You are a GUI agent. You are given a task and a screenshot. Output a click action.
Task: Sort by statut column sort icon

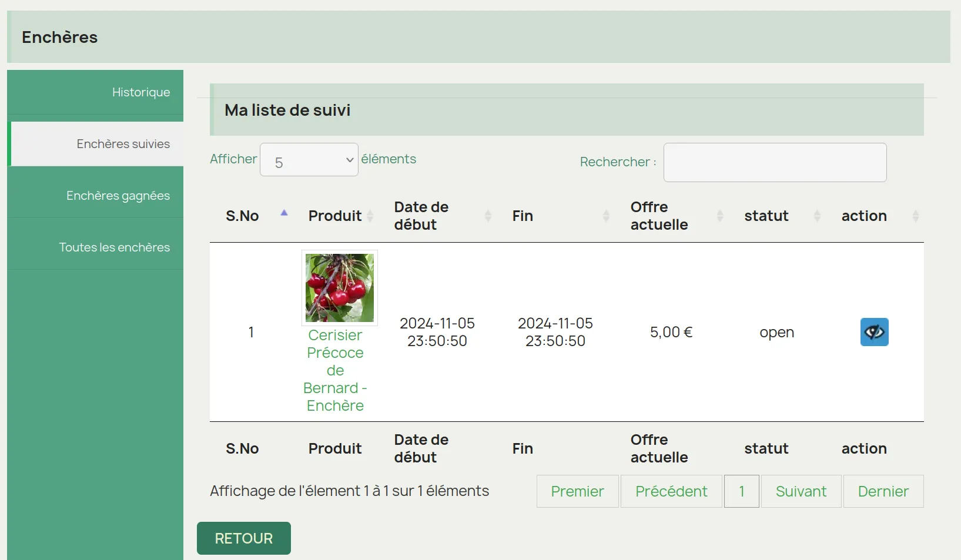pyautogui.click(x=817, y=216)
